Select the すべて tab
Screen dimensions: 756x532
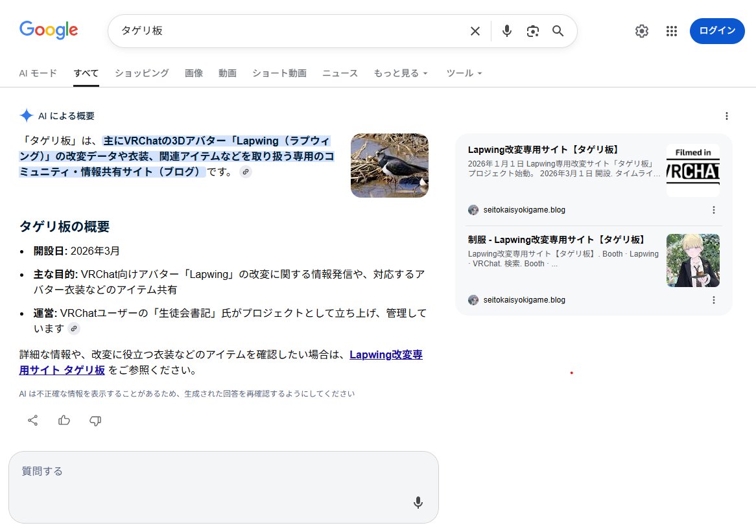click(86, 73)
